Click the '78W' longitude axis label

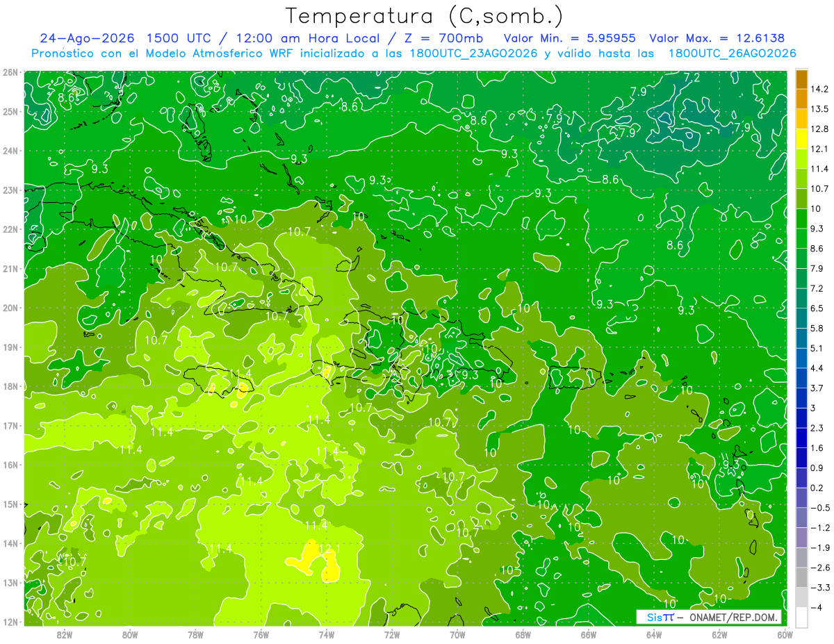click(x=195, y=634)
